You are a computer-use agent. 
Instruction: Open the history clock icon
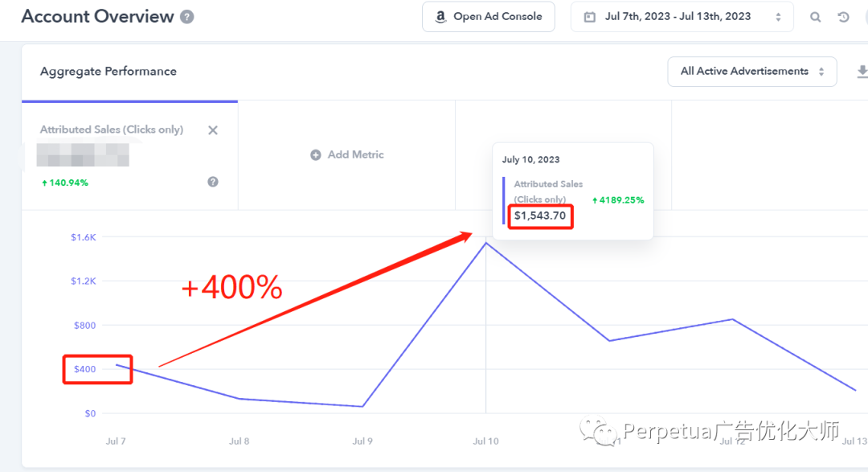[x=843, y=17]
